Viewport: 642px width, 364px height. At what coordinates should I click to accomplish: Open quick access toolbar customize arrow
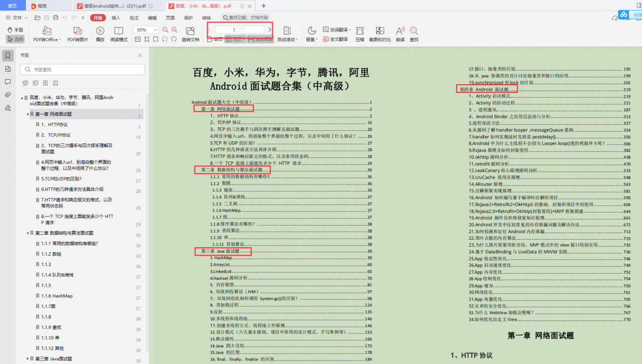coord(83,18)
